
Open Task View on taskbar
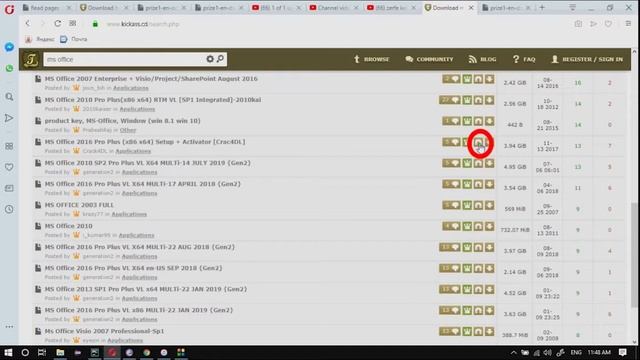pos(42,352)
